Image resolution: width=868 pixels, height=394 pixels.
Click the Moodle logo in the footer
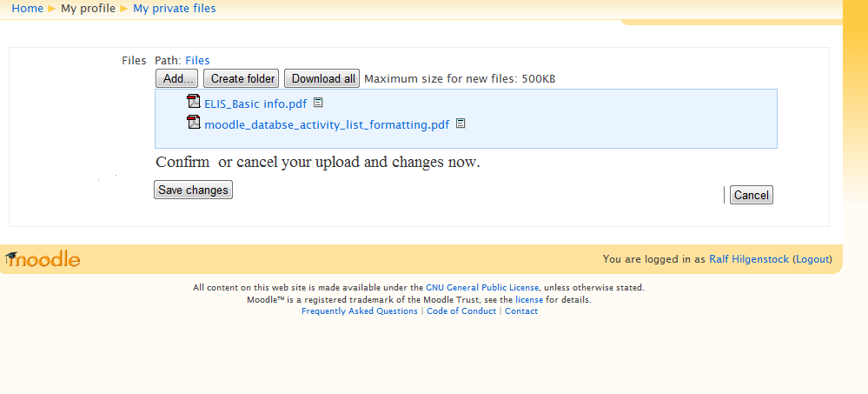43,259
